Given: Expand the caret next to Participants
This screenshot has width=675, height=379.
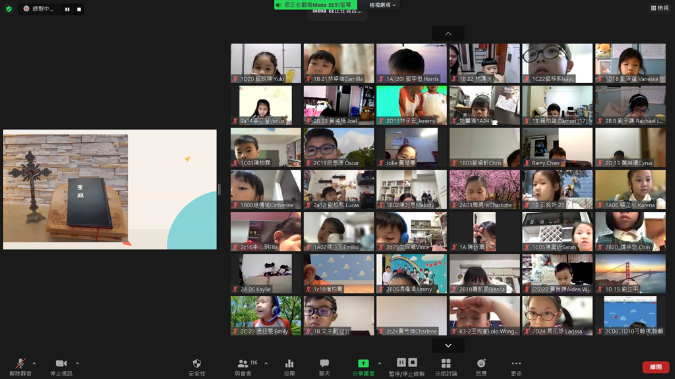Looking at the screenshot, I should click(x=266, y=363).
